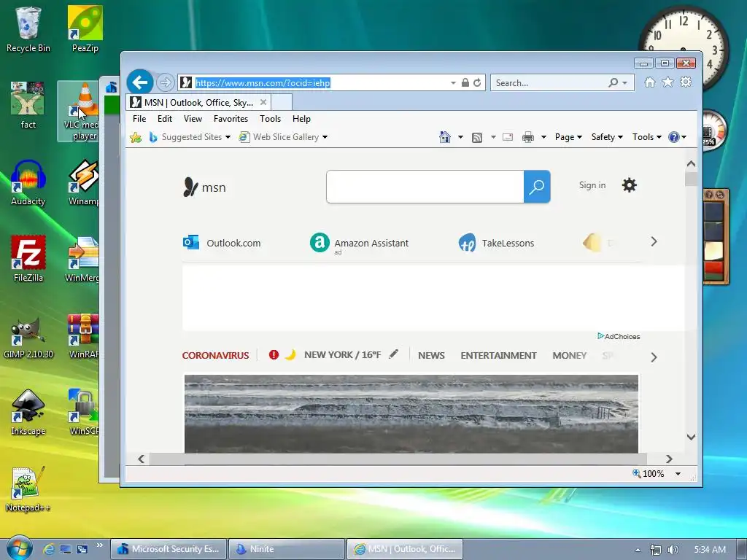Viewport: 747px width, 560px height.
Task: Show more categories with right chevron
Action: point(654,357)
